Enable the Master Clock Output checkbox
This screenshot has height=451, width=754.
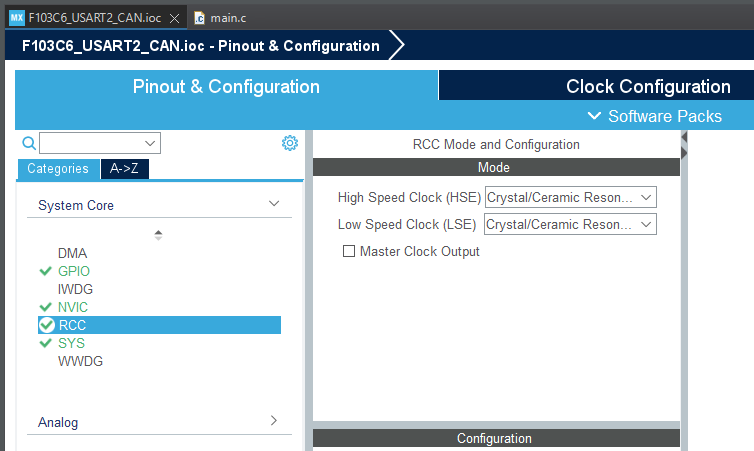click(x=349, y=252)
